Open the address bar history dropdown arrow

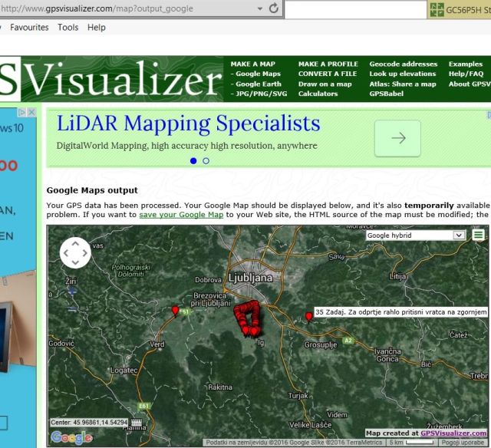coord(257,8)
